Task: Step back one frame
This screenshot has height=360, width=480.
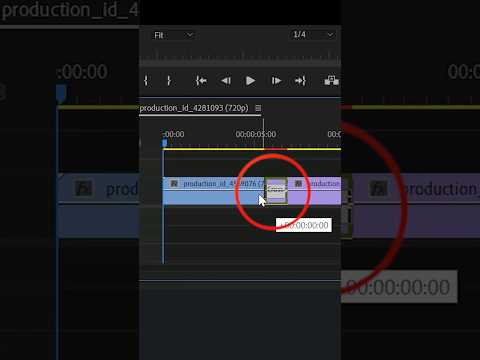Action: pos(226,81)
